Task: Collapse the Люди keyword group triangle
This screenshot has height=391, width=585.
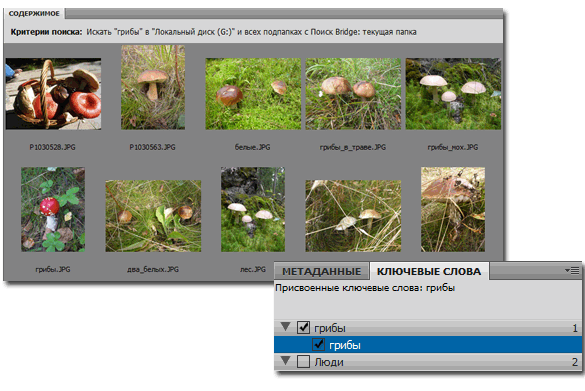Action: click(286, 361)
